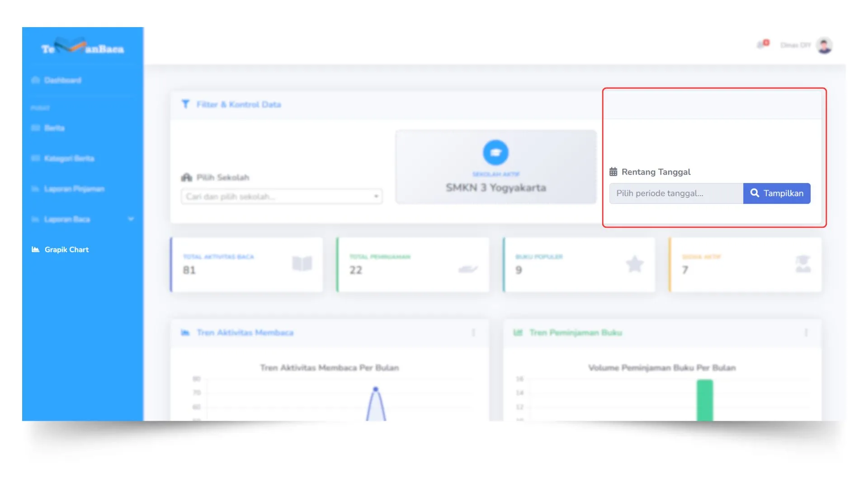The width and height of the screenshot is (868, 488).
Task: Open the Grapik Chart menu item
Action: [x=66, y=249]
